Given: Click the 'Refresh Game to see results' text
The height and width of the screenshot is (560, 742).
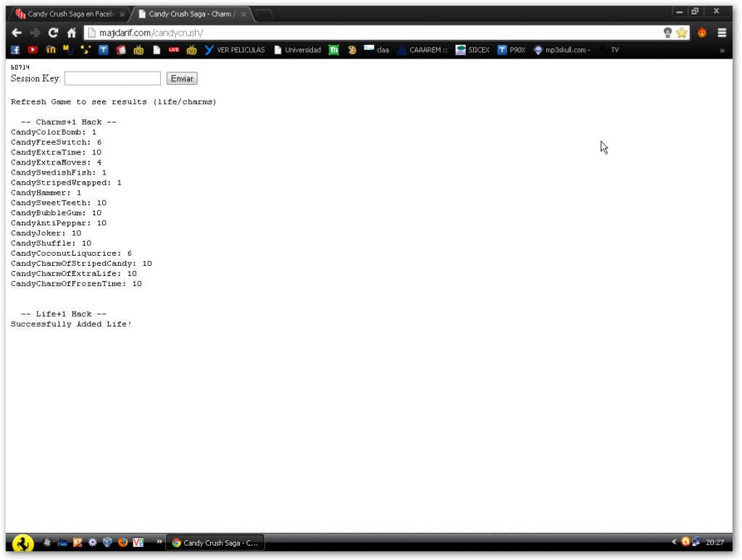Looking at the screenshot, I should [x=79, y=101].
